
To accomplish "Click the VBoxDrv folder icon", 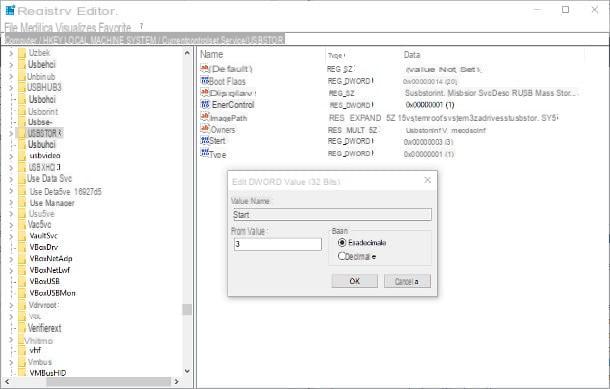I will click(x=22, y=247).
